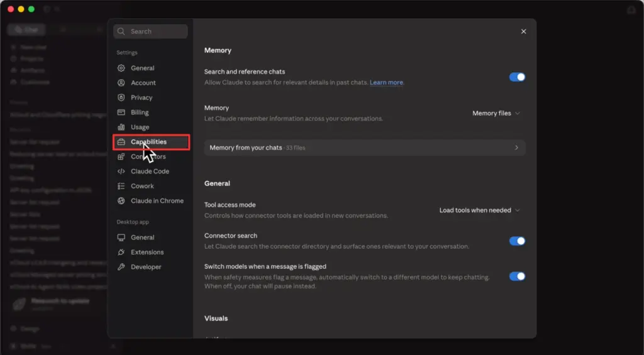Click the Billing card icon

[x=121, y=112]
